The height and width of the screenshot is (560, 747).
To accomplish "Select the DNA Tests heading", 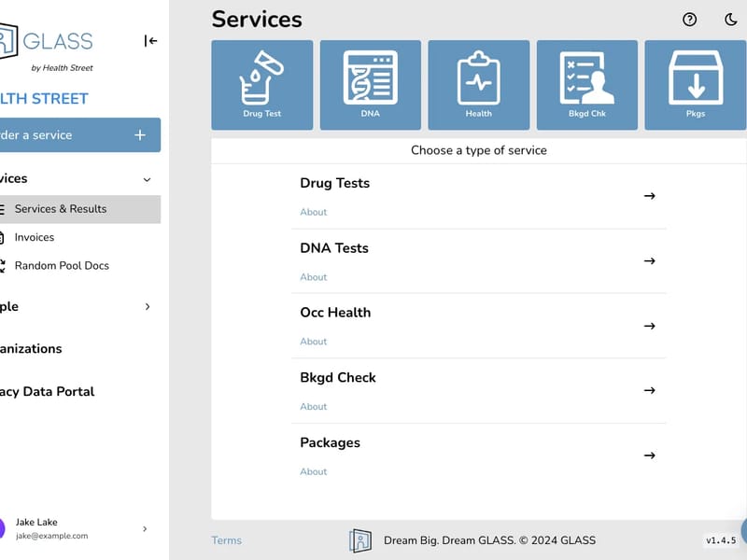I will tap(334, 248).
